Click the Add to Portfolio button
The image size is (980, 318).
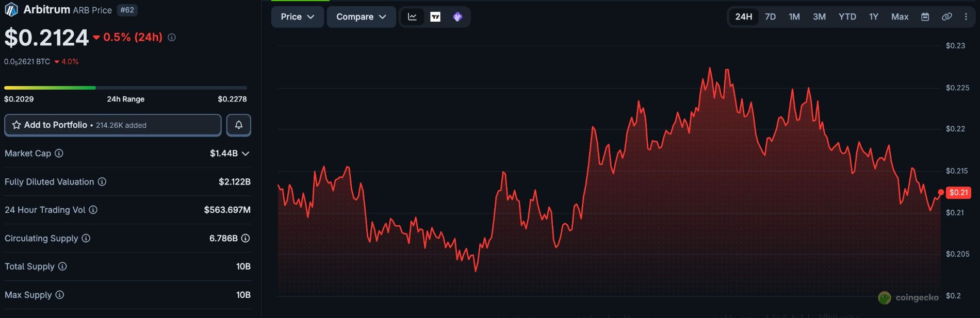coord(113,125)
